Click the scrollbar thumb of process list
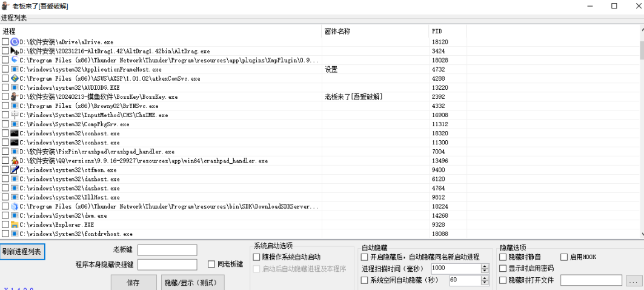 click(641, 50)
